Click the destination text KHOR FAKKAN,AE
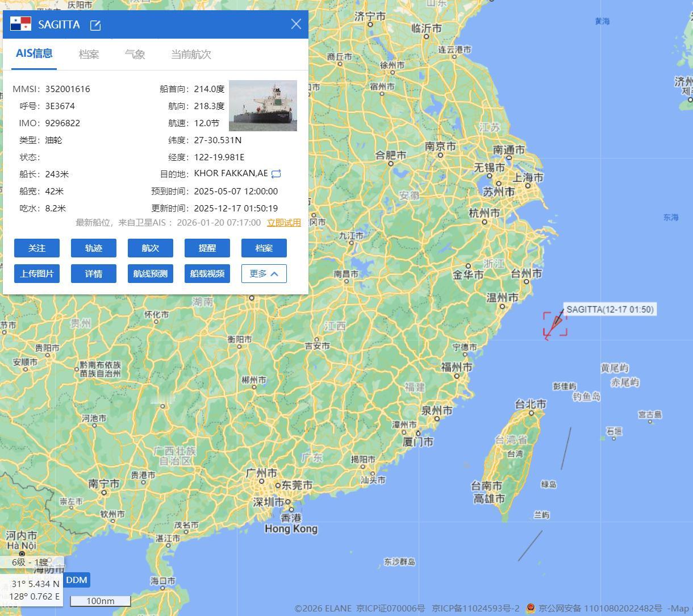The height and width of the screenshot is (616, 693). [x=231, y=173]
